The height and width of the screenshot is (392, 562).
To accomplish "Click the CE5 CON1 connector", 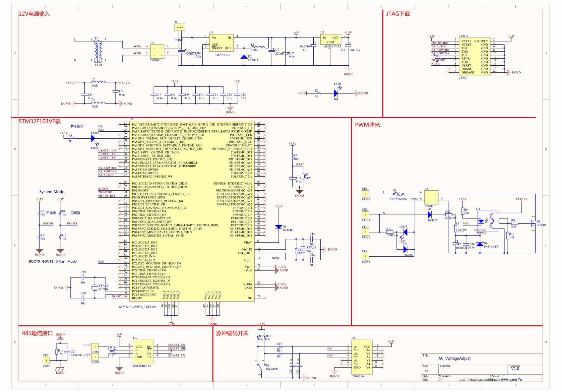I will (46, 360).
